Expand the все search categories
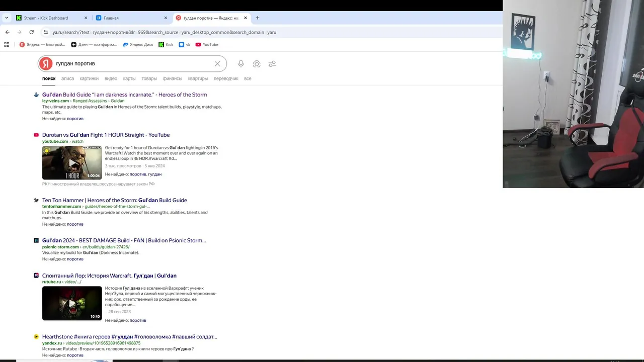644x362 pixels. click(248, 78)
